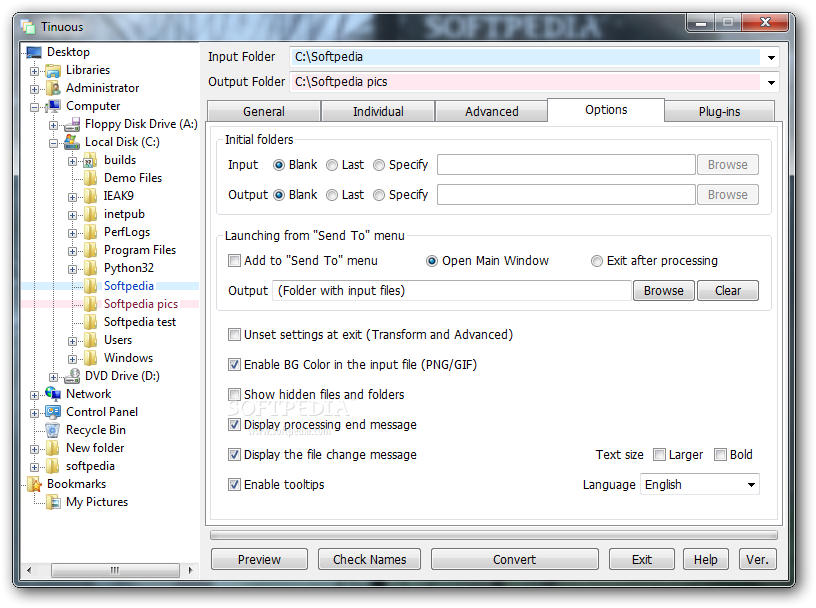Click the Bookmarks star folder icon
Screen dimensions: 816x608
point(34,484)
